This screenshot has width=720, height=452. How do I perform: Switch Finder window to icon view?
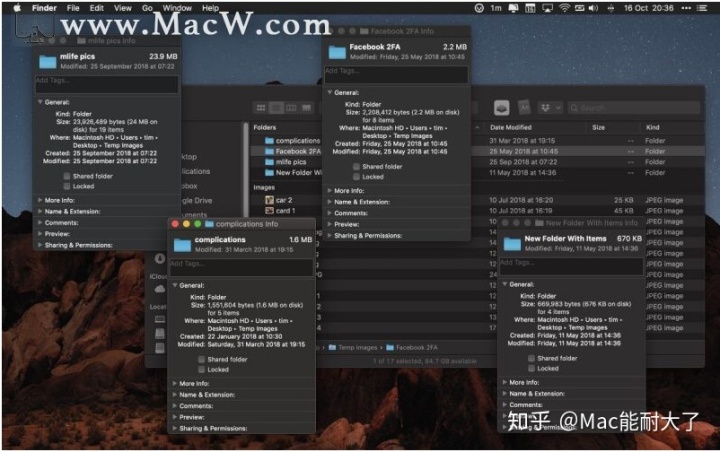pos(261,108)
